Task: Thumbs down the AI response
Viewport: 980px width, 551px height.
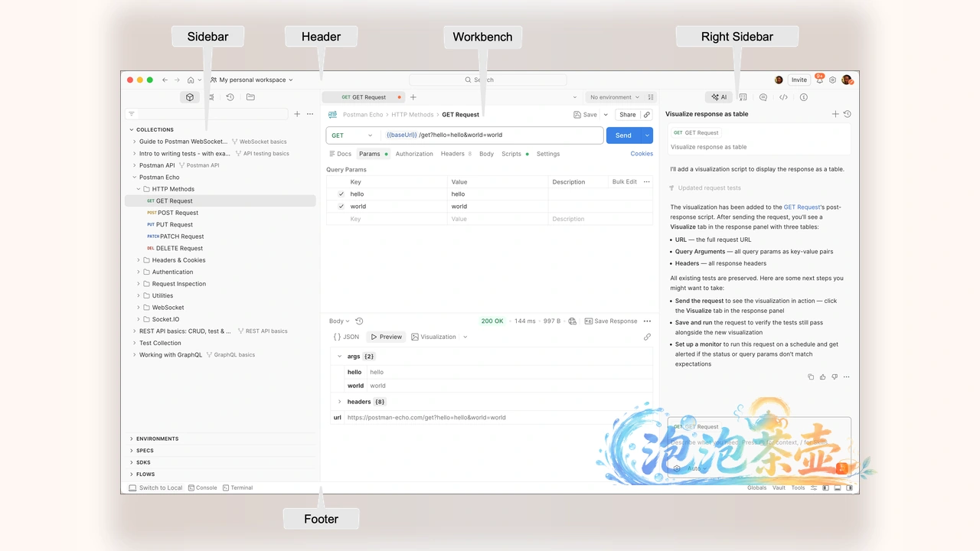Action: click(835, 377)
